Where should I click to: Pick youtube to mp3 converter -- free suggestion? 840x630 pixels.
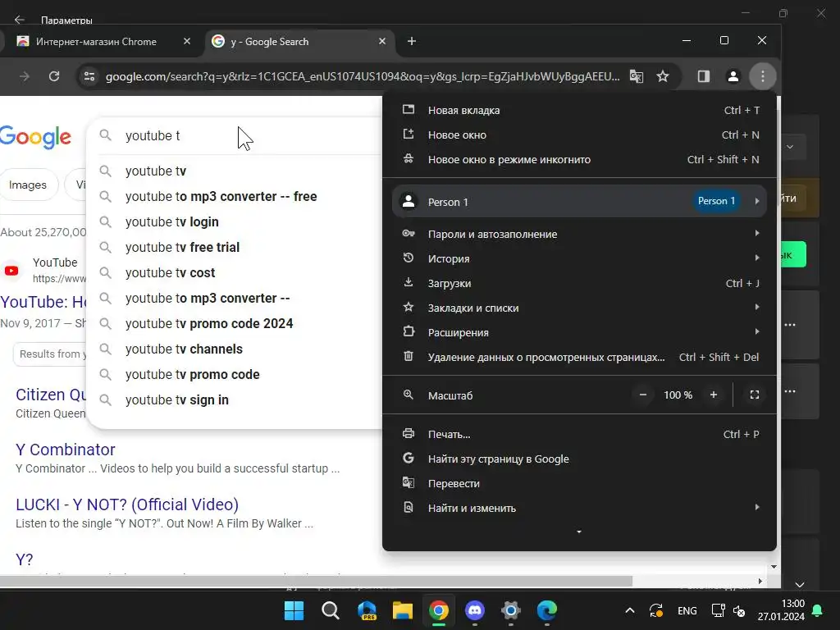235,197
